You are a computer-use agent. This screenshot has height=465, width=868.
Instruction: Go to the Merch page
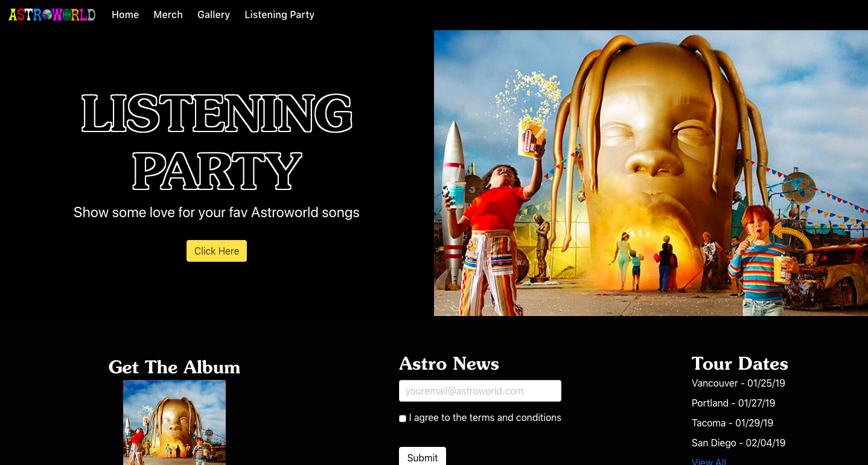(x=168, y=14)
